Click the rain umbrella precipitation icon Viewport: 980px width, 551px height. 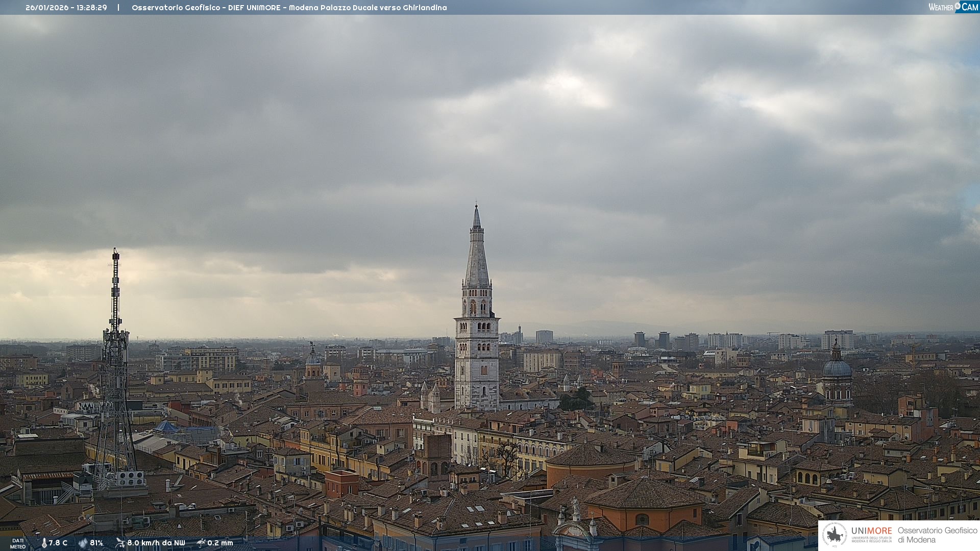click(x=201, y=543)
